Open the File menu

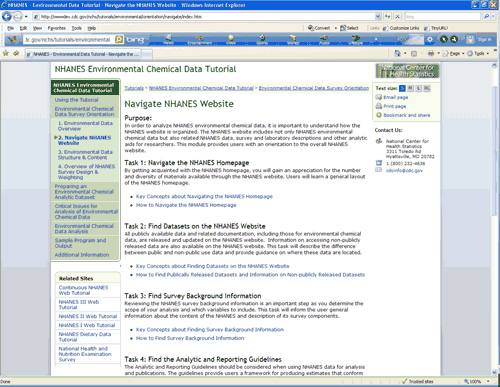10,28
